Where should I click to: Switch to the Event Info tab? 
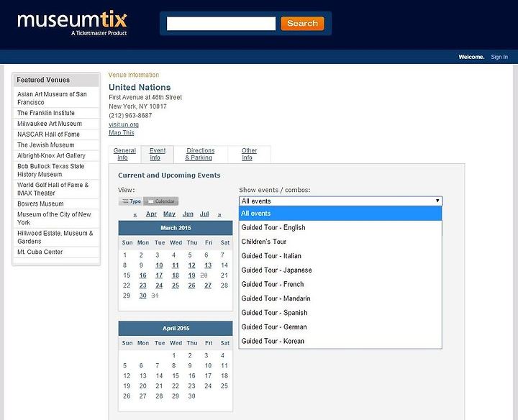click(158, 154)
